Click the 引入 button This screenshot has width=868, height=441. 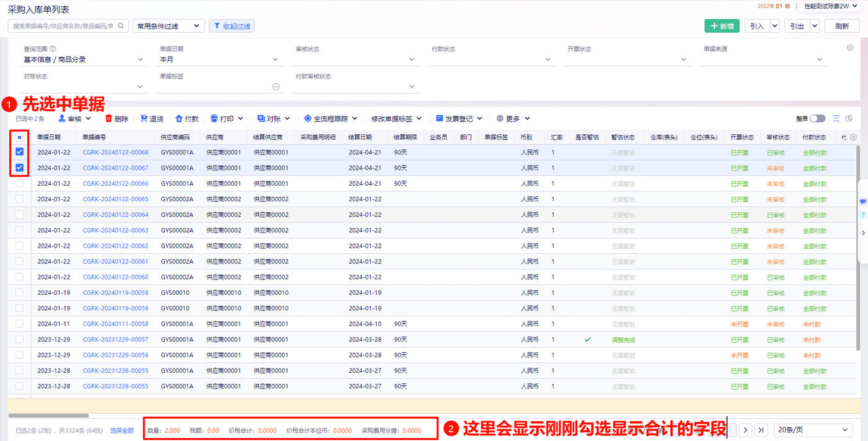pos(757,26)
